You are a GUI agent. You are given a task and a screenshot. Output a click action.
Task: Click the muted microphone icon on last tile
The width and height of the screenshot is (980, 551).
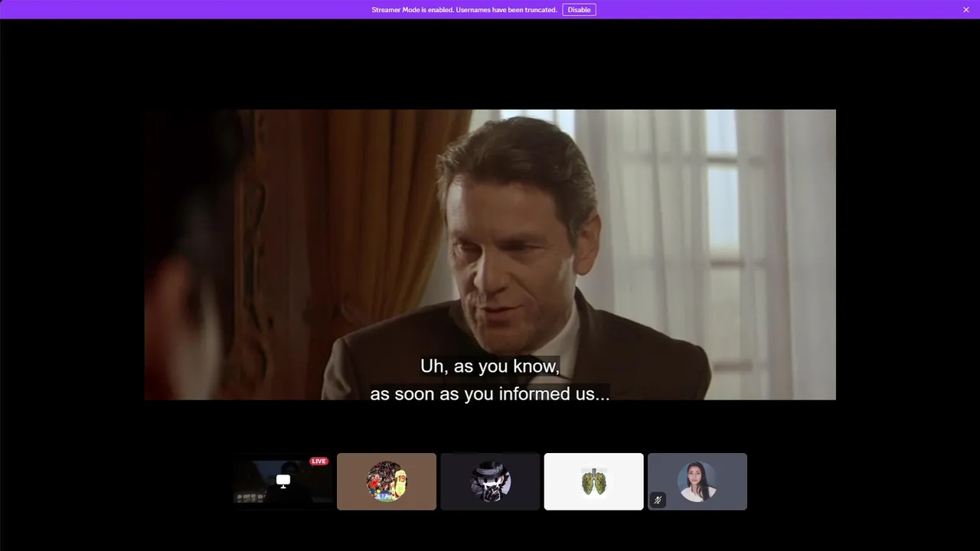point(658,500)
